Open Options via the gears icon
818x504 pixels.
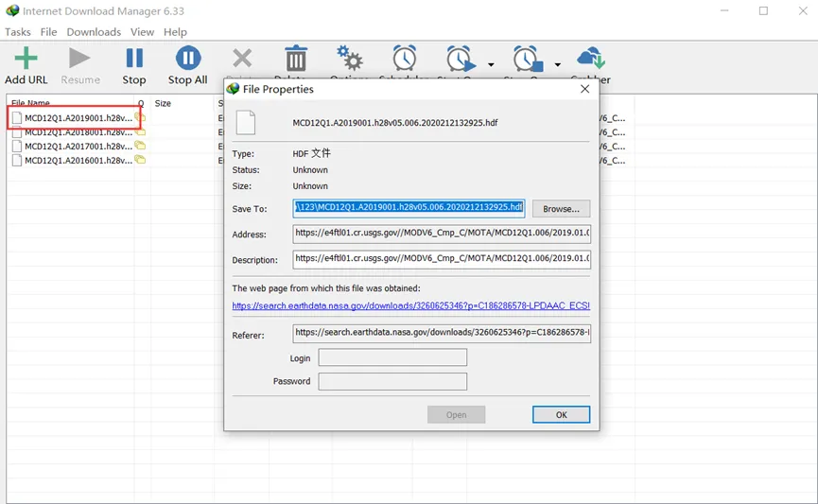coord(350,58)
